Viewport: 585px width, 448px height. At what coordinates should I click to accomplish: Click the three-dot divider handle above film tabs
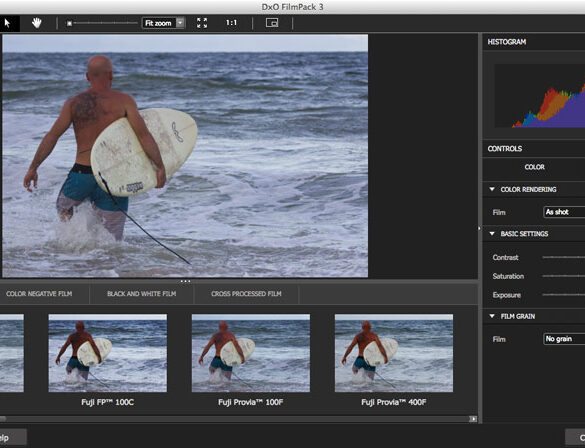pyautogui.click(x=185, y=281)
